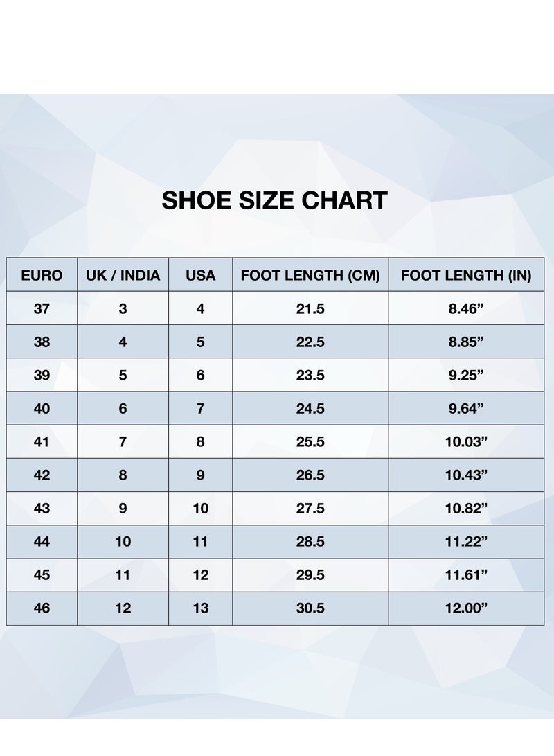
Task: Select the Euro size 44 cell
Action: click(x=42, y=542)
